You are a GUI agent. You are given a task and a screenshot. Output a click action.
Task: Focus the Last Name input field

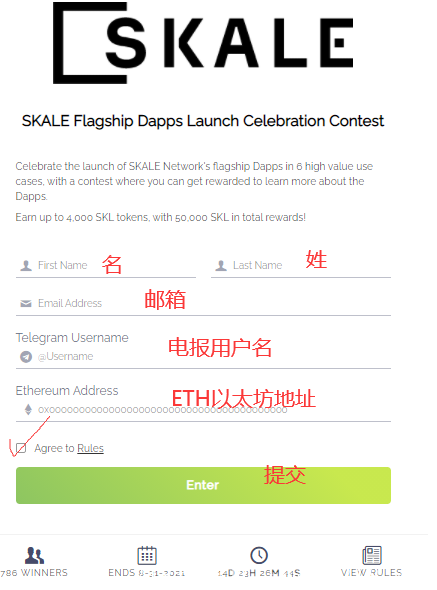click(x=301, y=266)
